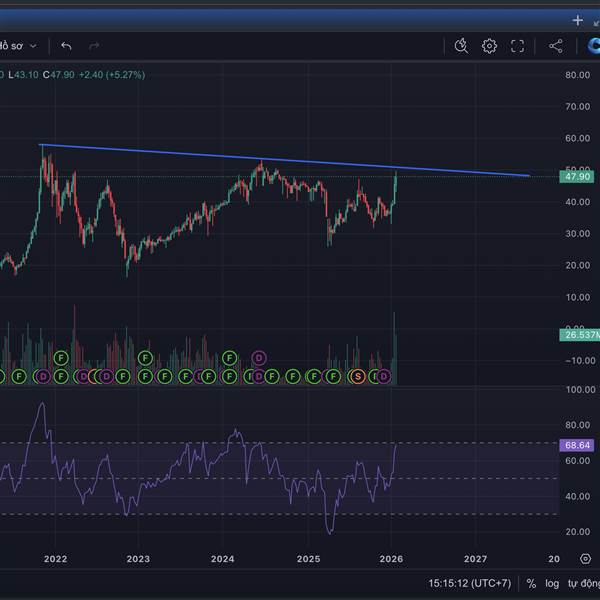Open the timezone menu showing UTC+7
Viewport: 600px width, 600px height.
pos(469,583)
